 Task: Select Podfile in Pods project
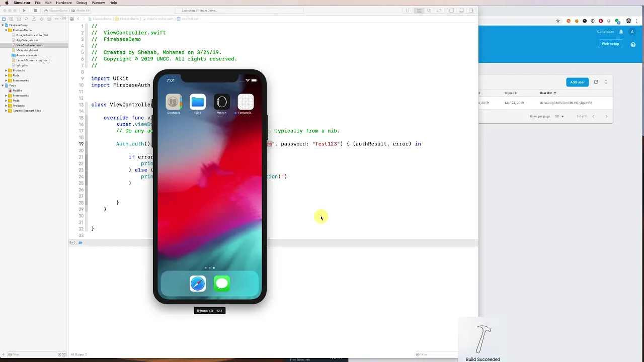coord(17,90)
